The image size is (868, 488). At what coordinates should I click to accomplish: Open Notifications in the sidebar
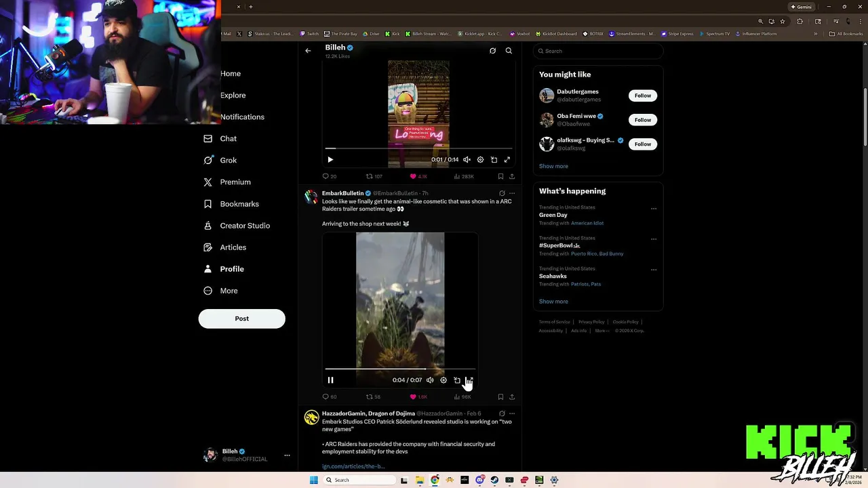click(242, 117)
